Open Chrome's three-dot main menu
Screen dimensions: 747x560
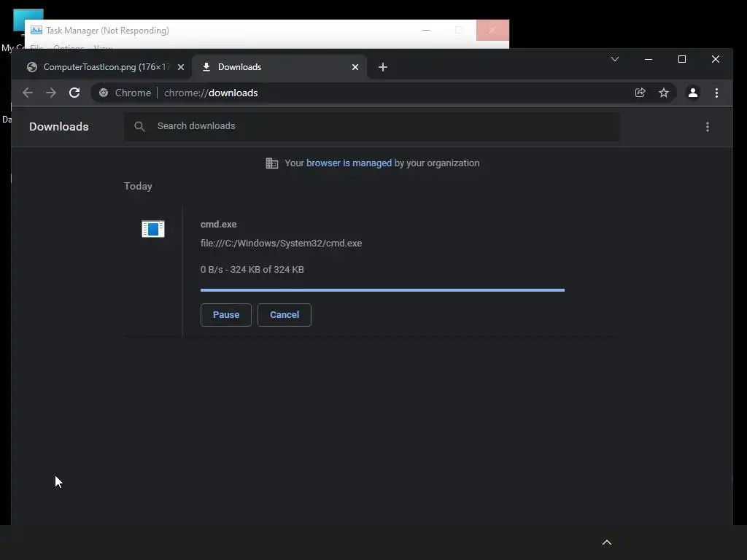(716, 93)
